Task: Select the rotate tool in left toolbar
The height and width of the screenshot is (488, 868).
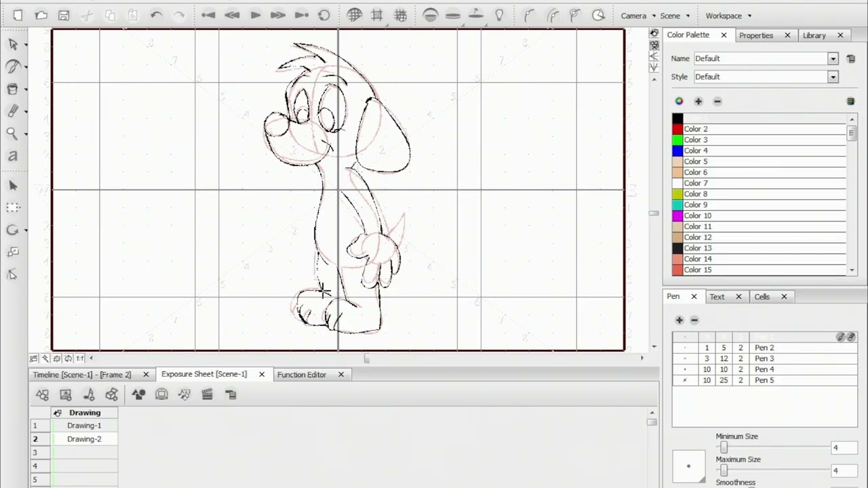Action: (12, 230)
